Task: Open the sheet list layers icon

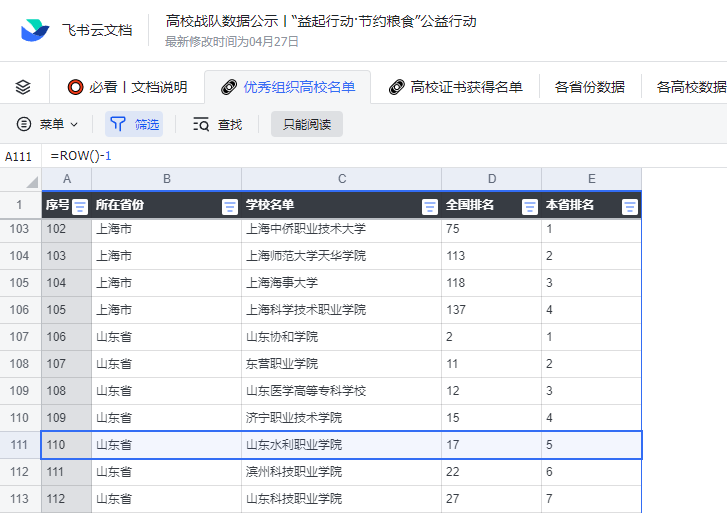Action: pyautogui.click(x=24, y=87)
